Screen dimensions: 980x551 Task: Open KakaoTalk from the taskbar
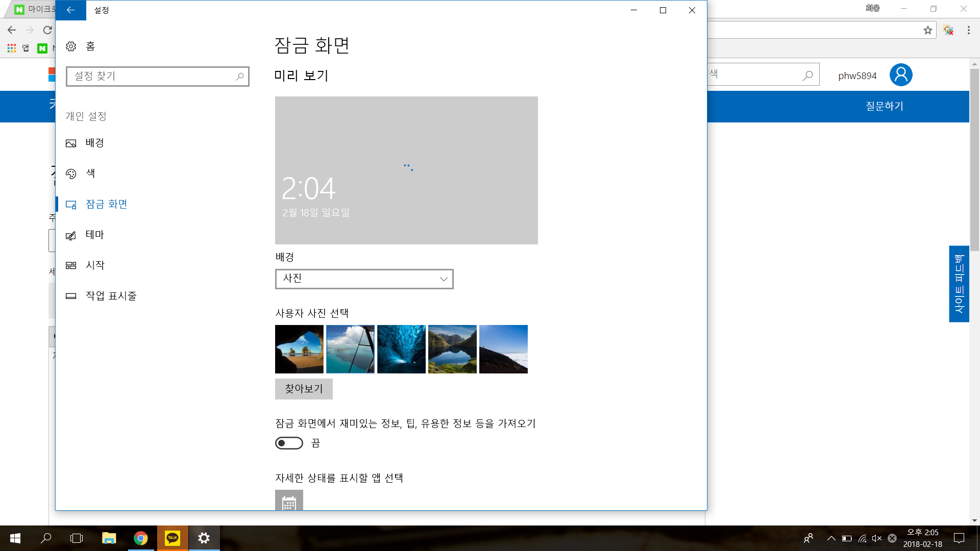[x=173, y=538]
